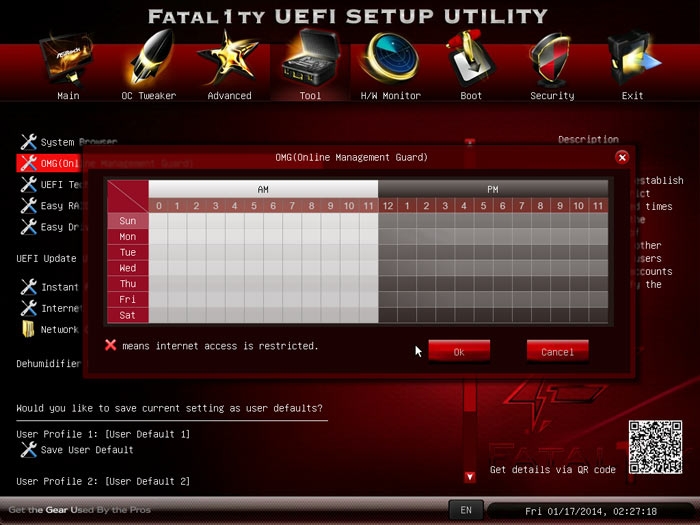Click the UEFI Tech wrench icon
This screenshot has width=700, height=525.
29,184
